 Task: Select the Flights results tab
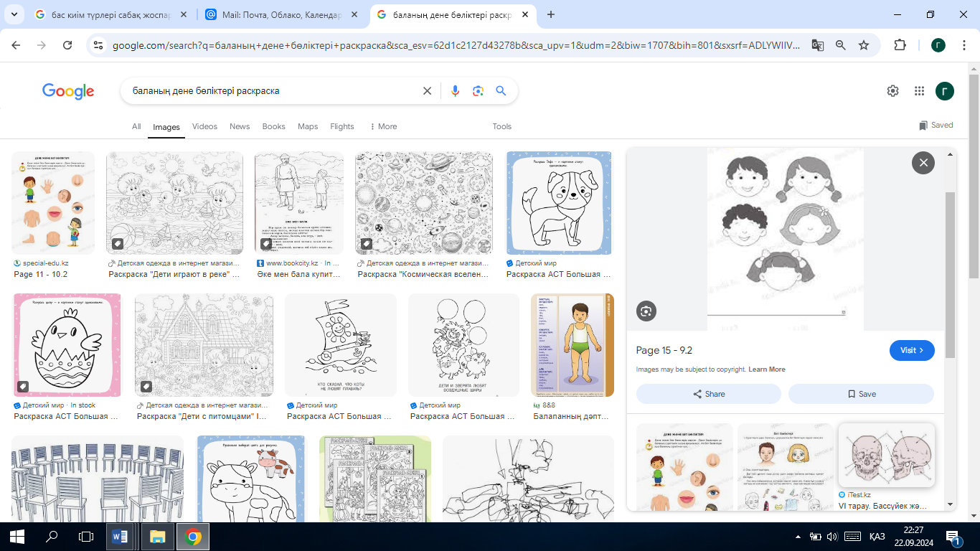pos(342,126)
